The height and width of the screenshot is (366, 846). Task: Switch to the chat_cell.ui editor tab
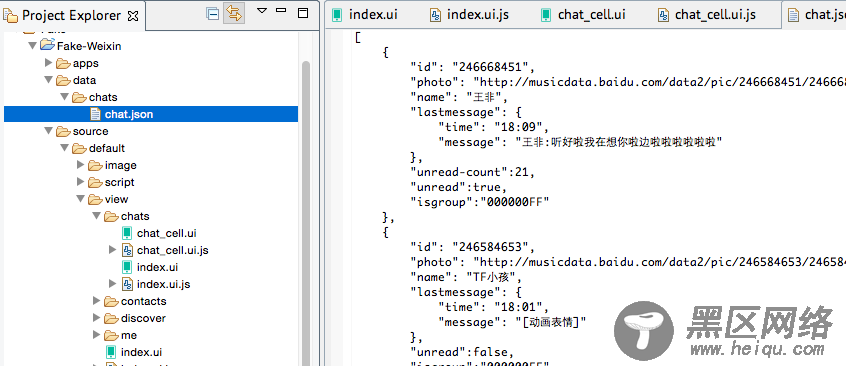coord(591,15)
